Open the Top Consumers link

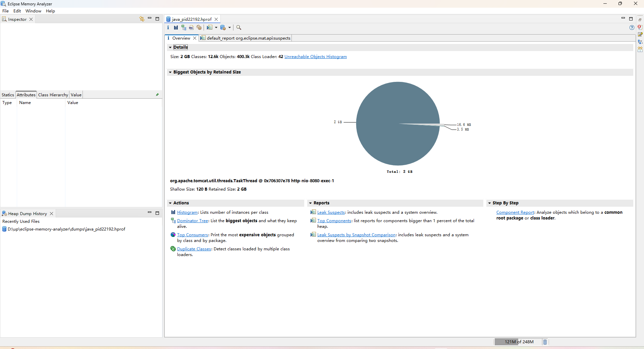tap(193, 235)
